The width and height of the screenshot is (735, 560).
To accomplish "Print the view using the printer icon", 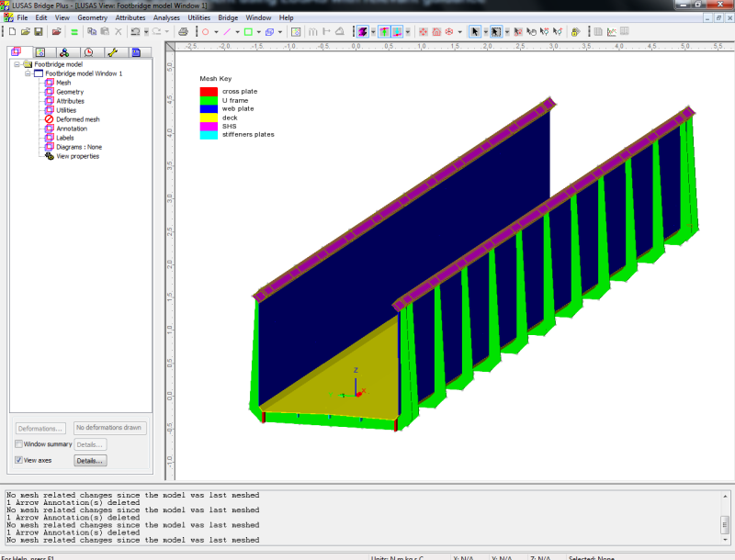I will click(x=183, y=32).
